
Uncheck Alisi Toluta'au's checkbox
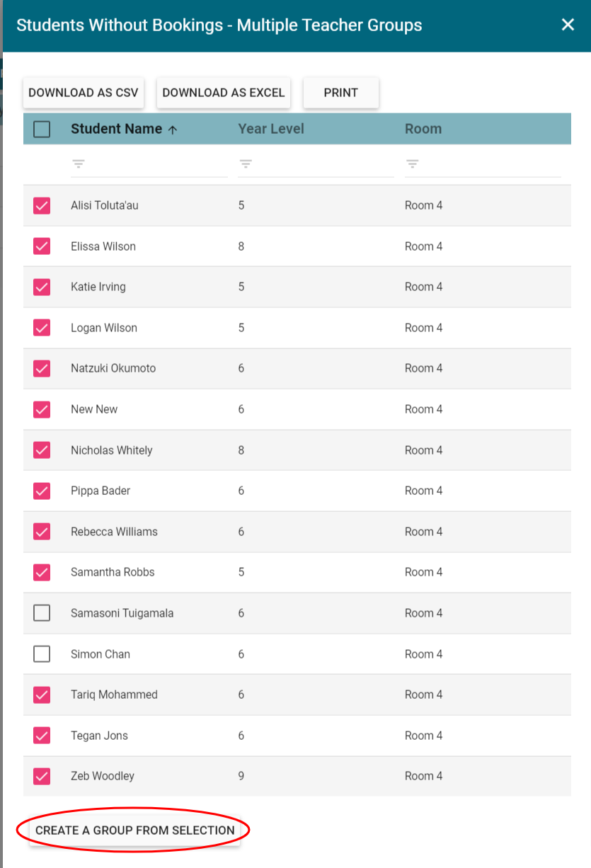[42, 206]
